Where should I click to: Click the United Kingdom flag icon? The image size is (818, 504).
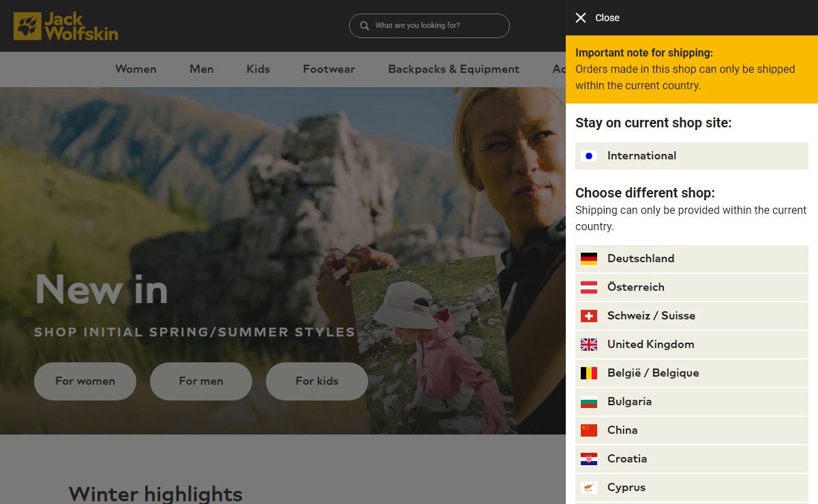pos(589,345)
